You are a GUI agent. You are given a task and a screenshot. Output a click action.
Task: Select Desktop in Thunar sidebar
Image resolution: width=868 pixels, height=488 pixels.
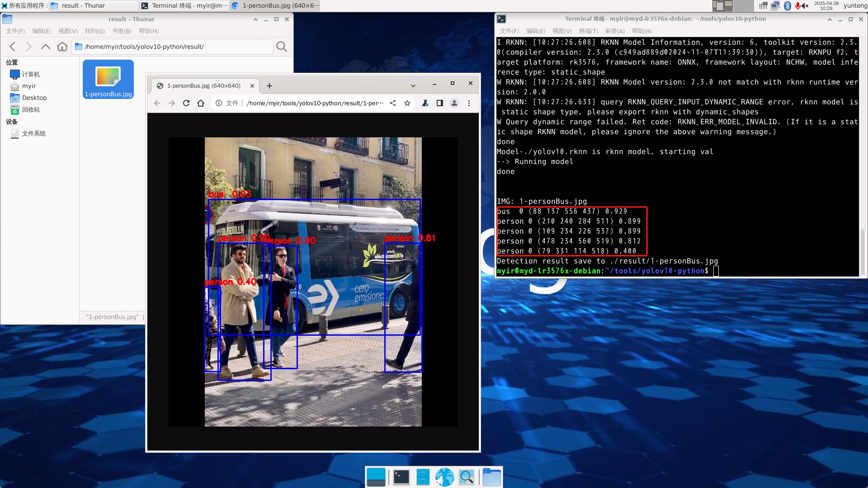click(x=34, y=98)
